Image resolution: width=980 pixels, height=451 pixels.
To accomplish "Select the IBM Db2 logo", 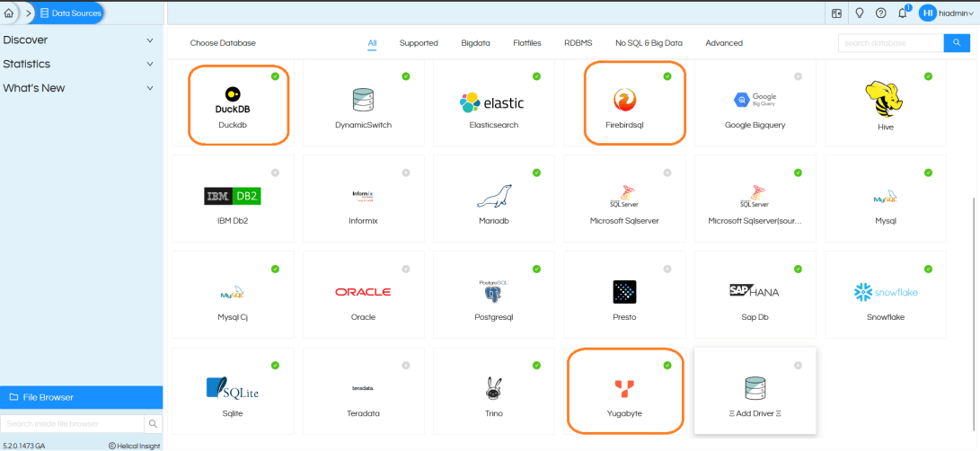I will click(x=233, y=197).
